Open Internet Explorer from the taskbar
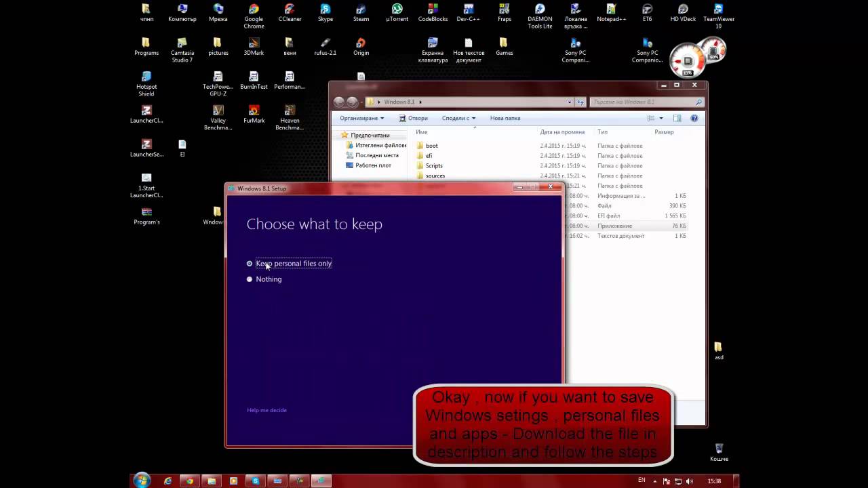Viewport: 868px width, 488px height. (168, 481)
